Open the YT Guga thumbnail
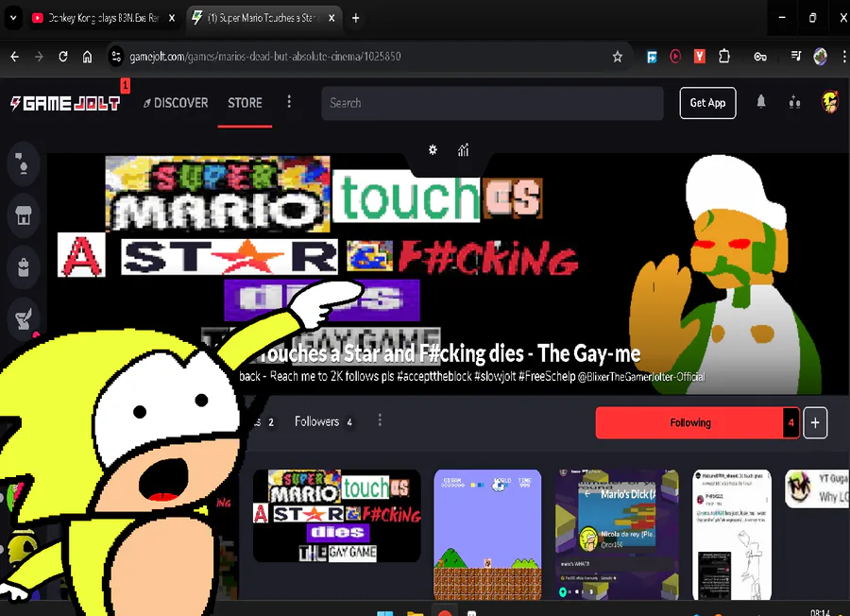The image size is (850, 616). click(x=818, y=489)
